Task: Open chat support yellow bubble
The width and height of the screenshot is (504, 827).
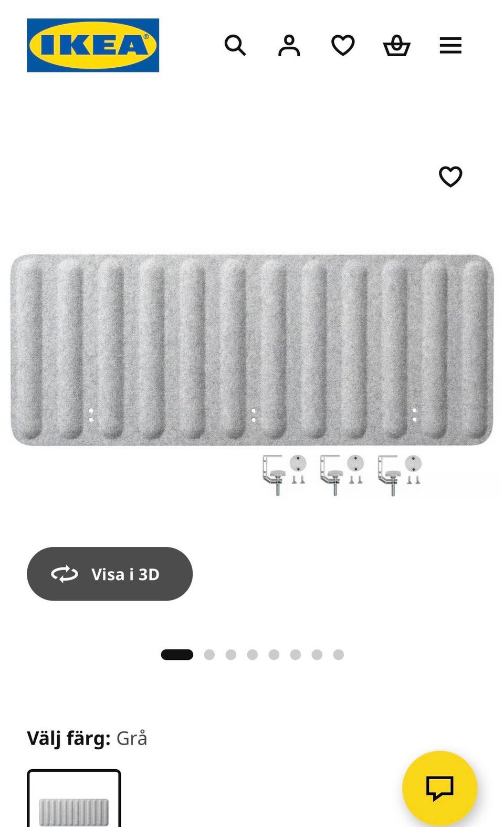Action: pyautogui.click(x=439, y=788)
